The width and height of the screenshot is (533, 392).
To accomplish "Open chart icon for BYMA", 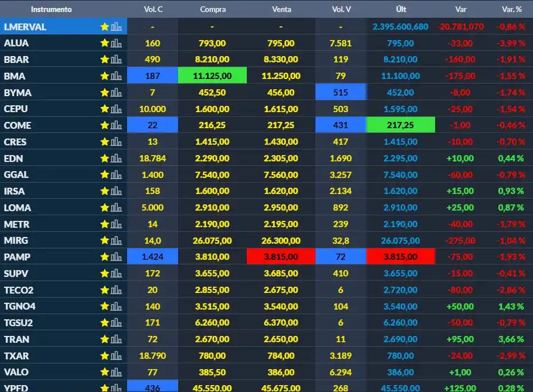I will [x=116, y=92].
